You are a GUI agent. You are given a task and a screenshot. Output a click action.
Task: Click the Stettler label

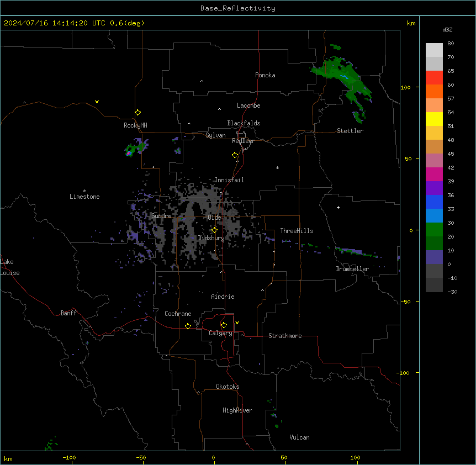350,131
